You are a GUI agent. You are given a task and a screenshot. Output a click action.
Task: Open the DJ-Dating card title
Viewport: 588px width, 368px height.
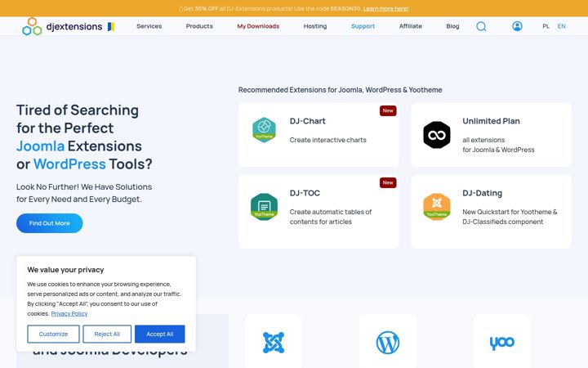point(483,193)
